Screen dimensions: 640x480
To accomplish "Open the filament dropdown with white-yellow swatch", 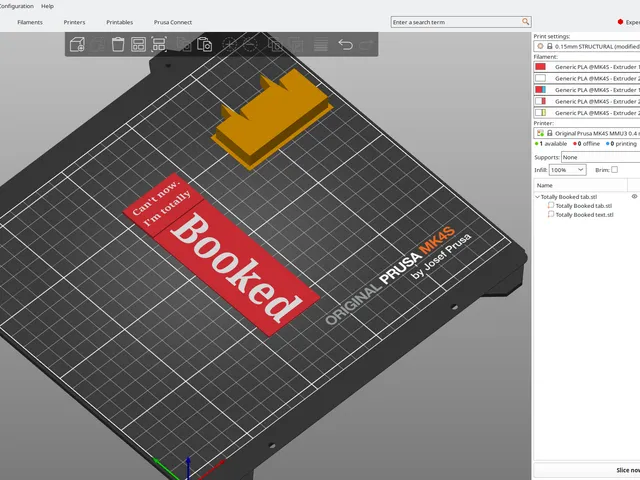I will pos(587,112).
